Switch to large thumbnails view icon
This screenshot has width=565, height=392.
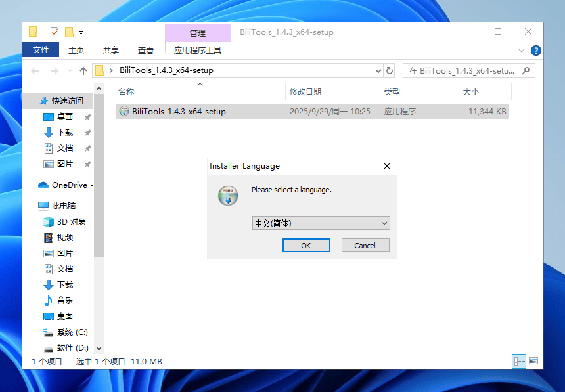click(533, 361)
